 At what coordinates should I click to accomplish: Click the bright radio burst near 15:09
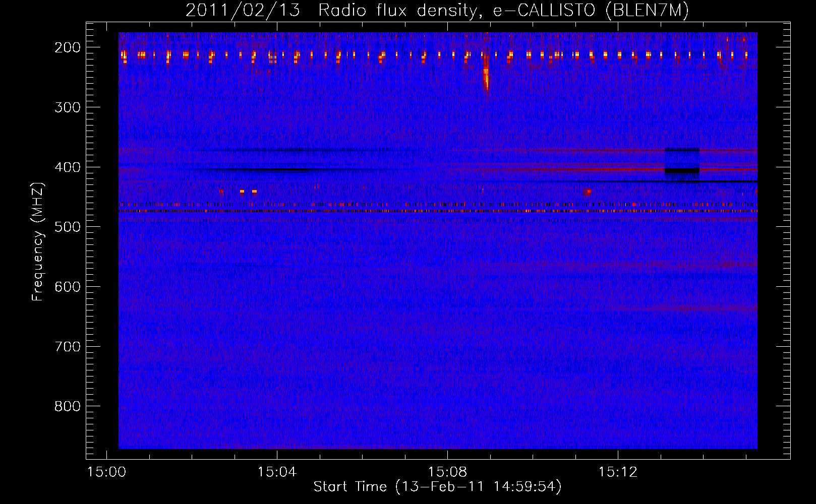tap(486, 73)
